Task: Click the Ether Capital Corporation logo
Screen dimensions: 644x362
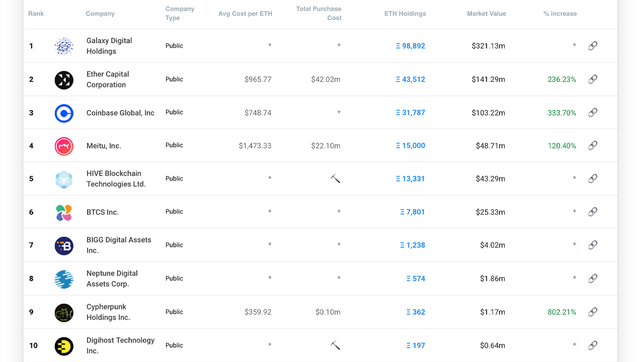Action: 64,80
